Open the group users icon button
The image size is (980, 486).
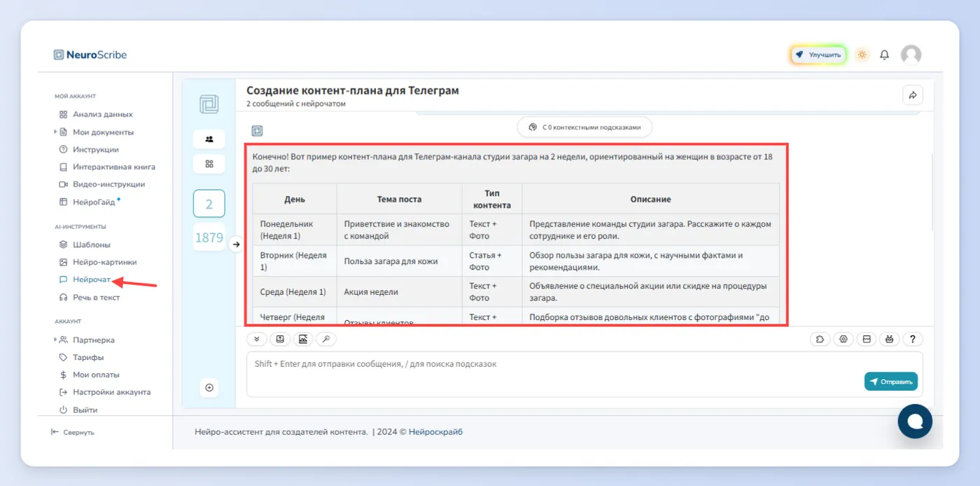[x=209, y=139]
